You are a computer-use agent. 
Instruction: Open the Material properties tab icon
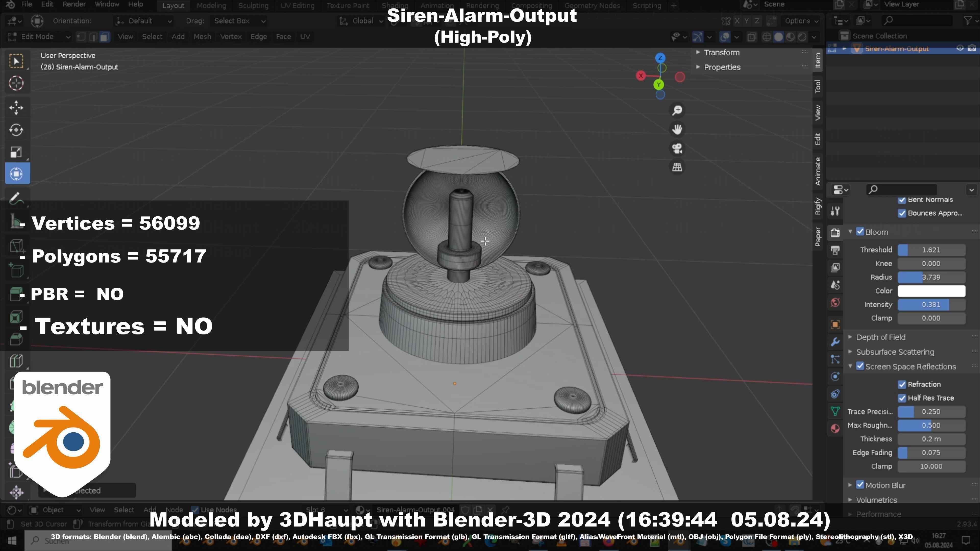click(835, 429)
